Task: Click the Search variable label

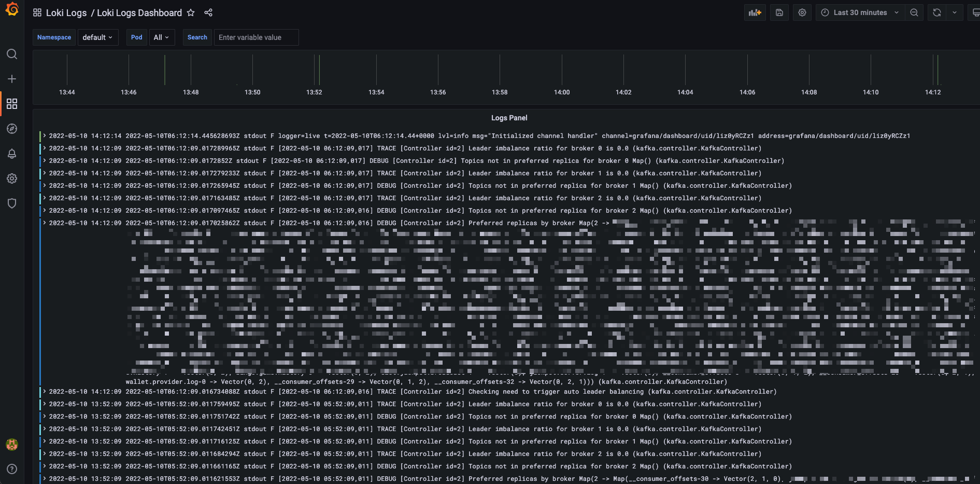Action: point(197,37)
